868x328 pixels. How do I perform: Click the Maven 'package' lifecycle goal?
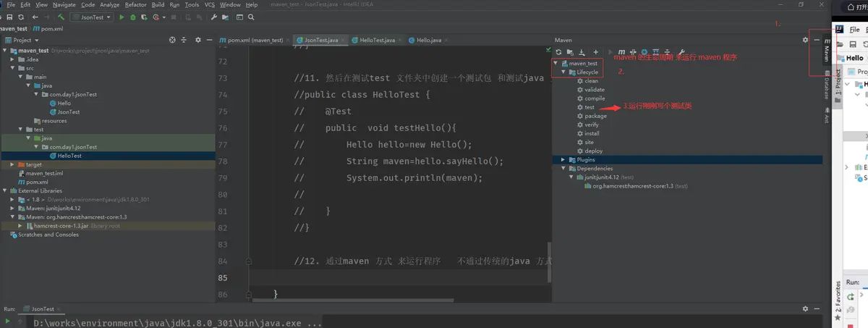[595, 116]
